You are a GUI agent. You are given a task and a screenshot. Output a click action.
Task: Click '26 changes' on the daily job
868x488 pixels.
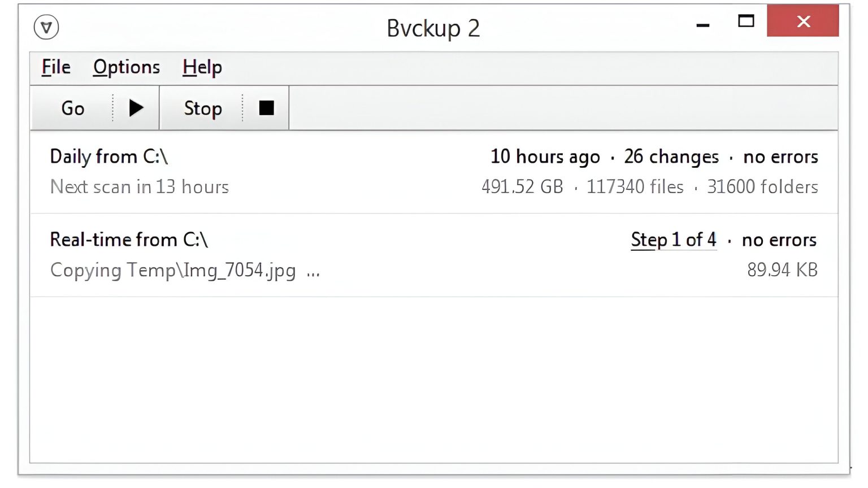671,156
